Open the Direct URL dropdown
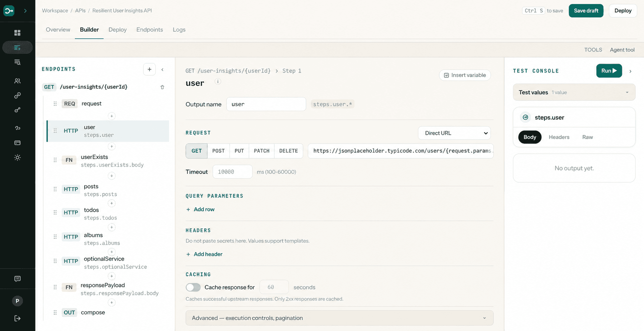 tap(454, 133)
